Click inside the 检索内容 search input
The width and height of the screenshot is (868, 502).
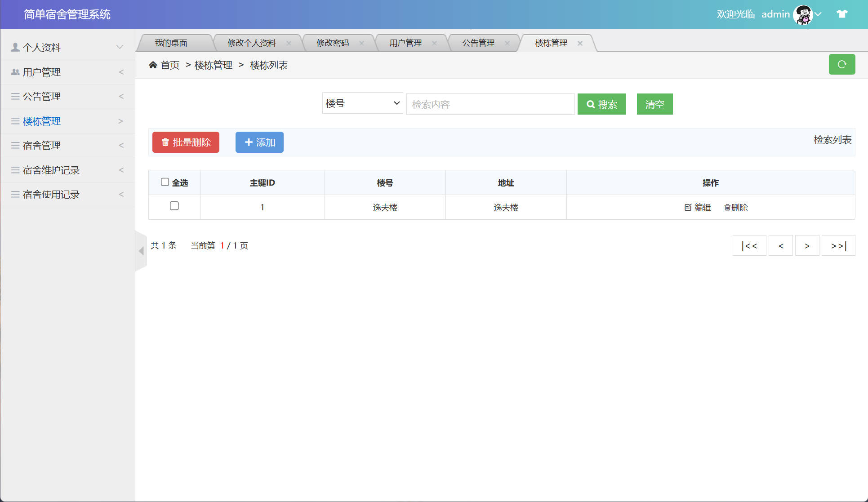tap(490, 104)
